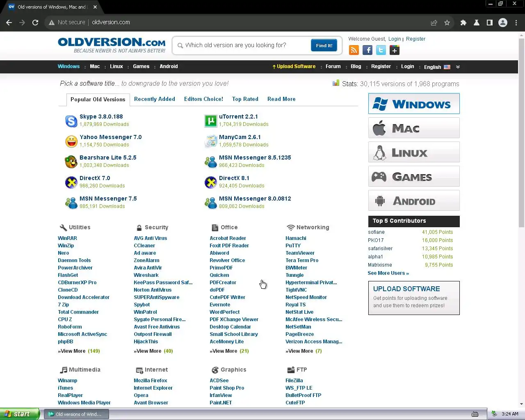Image resolution: width=525 pixels, height=420 pixels.
Task: Click the Windows Start button
Action: 20,414
